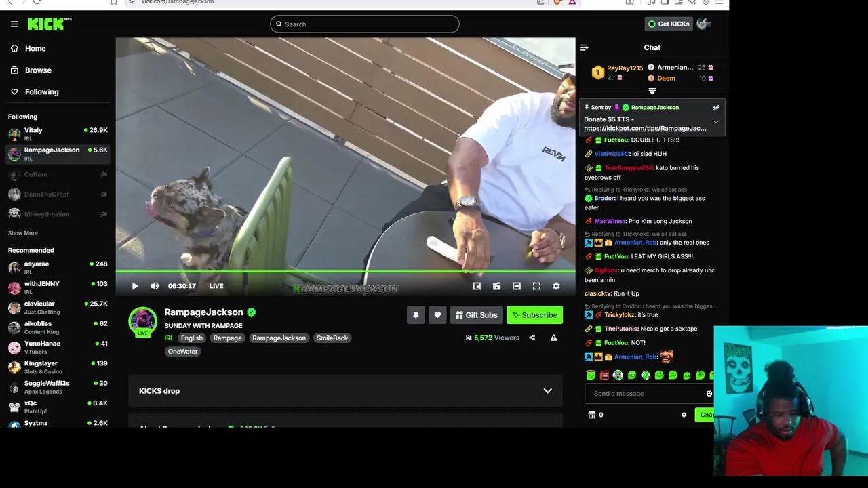Select the SmileBack tag
Viewport: 868px width, 488px height.
[x=332, y=338]
